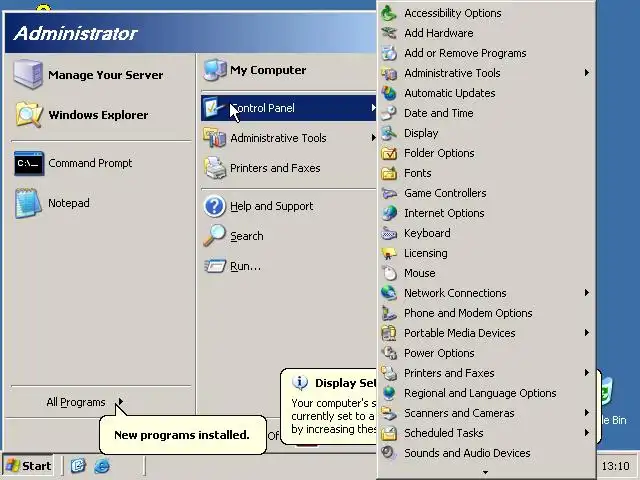
Task: Click the Windows Explorer label
Action: (98, 115)
